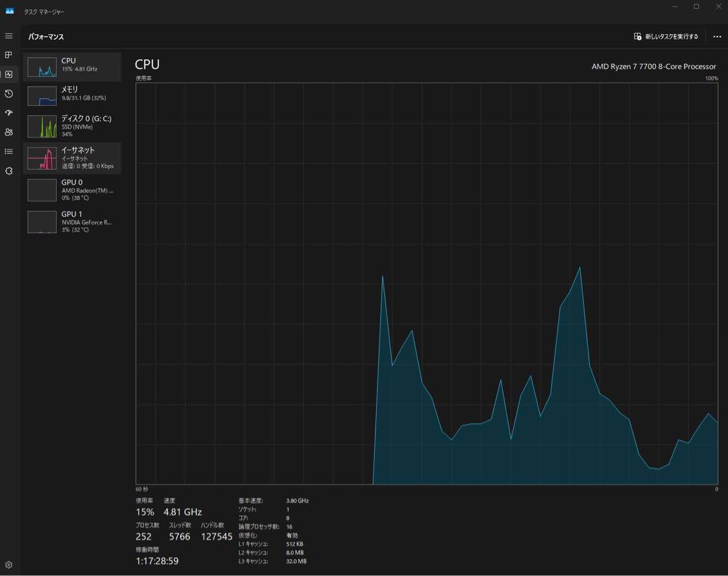Screen dimensions: 728x576
Task: Open the Details page list icon
Action: 9,152
